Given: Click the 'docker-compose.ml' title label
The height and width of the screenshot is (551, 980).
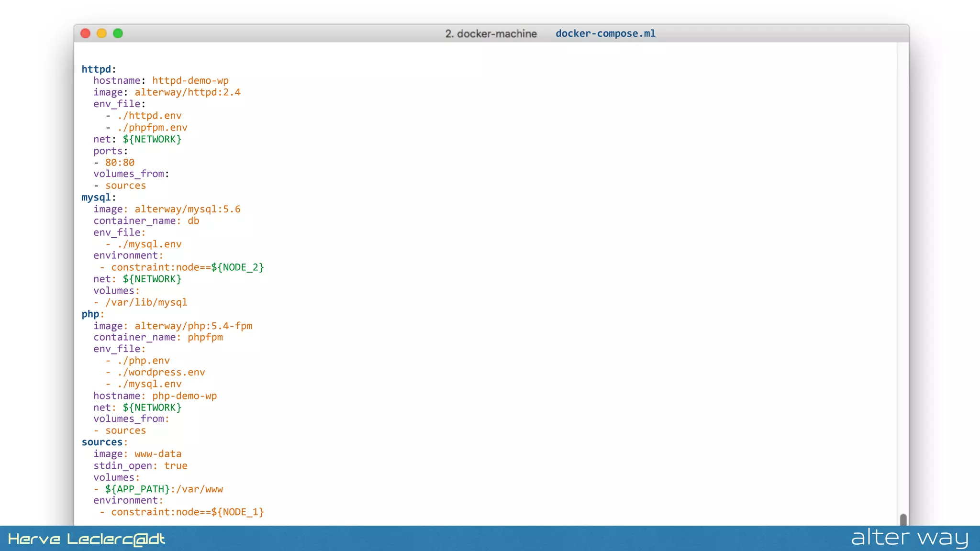Looking at the screenshot, I should click(x=605, y=33).
